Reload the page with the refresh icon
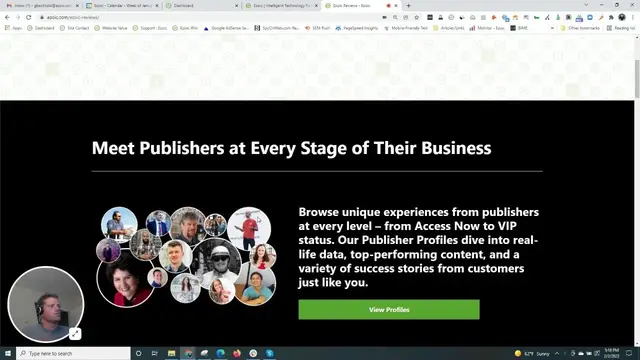This screenshot has width=640, height=360. point(29,17)
